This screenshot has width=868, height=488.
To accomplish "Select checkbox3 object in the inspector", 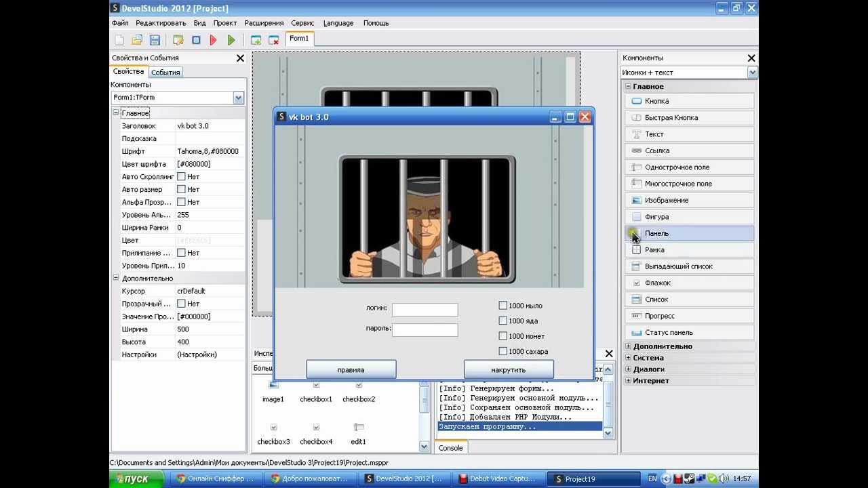I will (273, 434).
